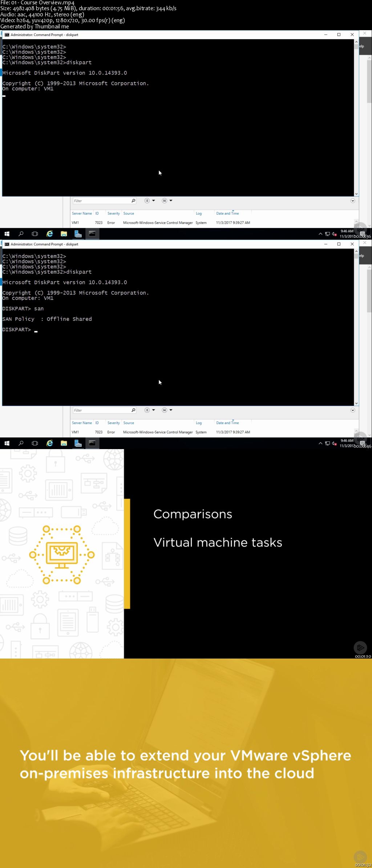Click network tray icon in 00:00:36 frame
372x868 pixels.
(x=327, y=234)
